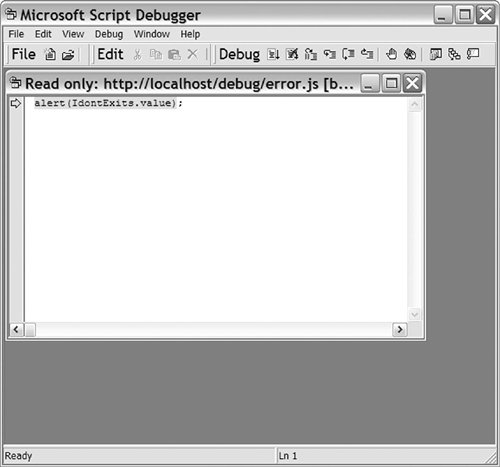Open the Window menu
Screen dimensions: 500x467
(152, 34)
